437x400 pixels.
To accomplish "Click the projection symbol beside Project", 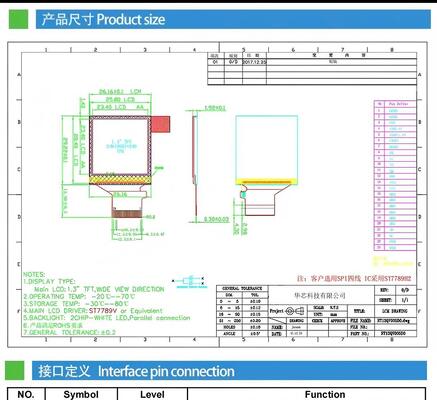I will click(x=295, y=311).
